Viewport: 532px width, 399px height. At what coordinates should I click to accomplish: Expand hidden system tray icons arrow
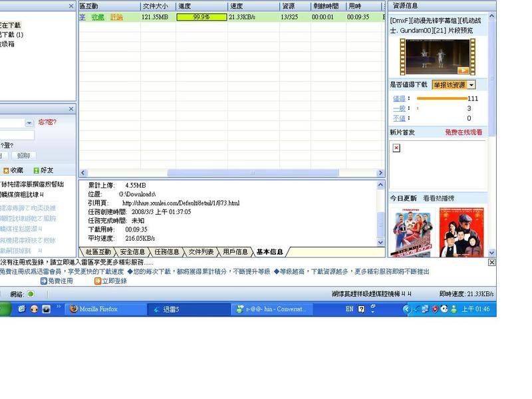pyautogui.click(x=406, y=309)
